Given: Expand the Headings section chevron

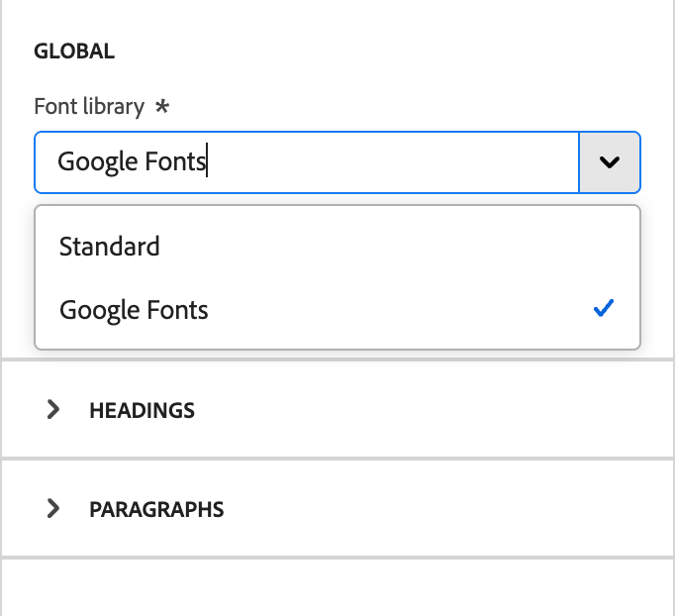Looking at the screenshot, I should (x=53, y=409).
